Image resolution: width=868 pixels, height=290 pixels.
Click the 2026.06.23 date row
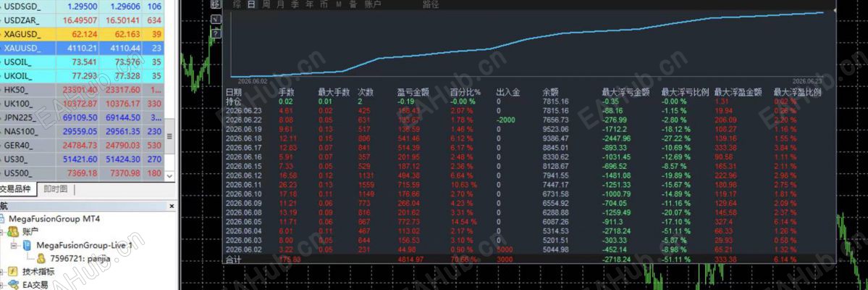pyautogui.click(x=531, y=110)
